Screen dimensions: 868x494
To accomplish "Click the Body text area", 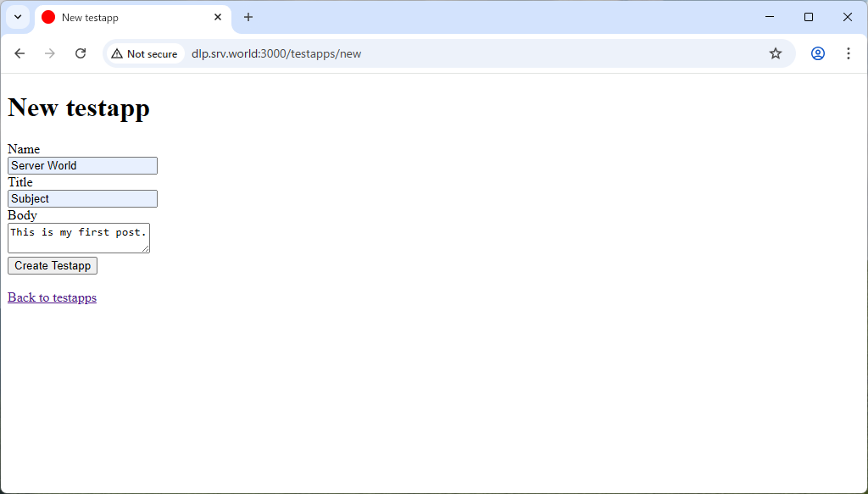I will (78, 237).
